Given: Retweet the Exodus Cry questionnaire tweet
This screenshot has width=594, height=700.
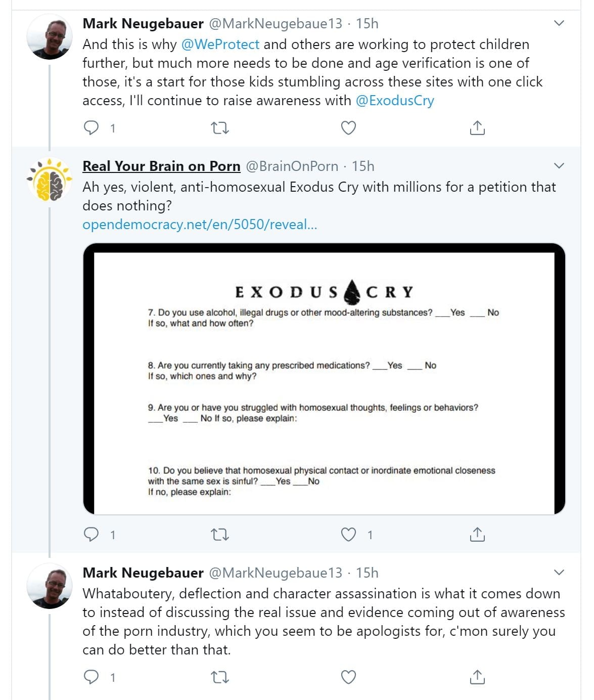Looking at the screenshot, I should [219, 535].
